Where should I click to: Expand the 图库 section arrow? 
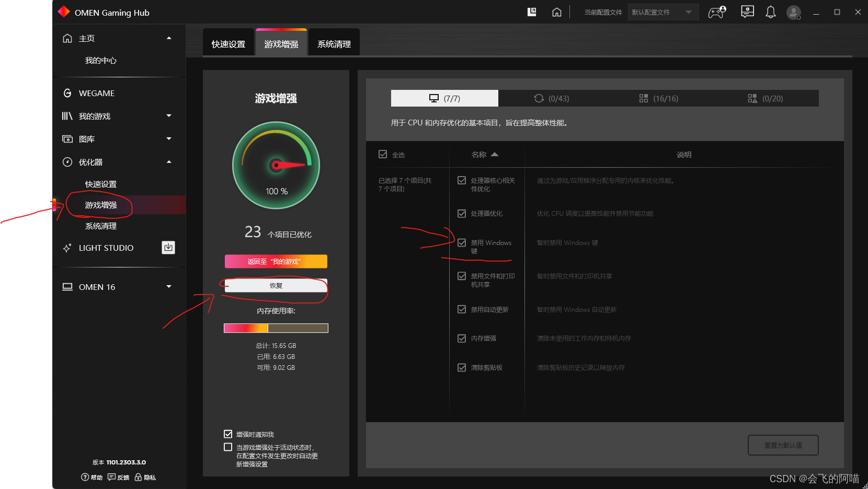169,138
